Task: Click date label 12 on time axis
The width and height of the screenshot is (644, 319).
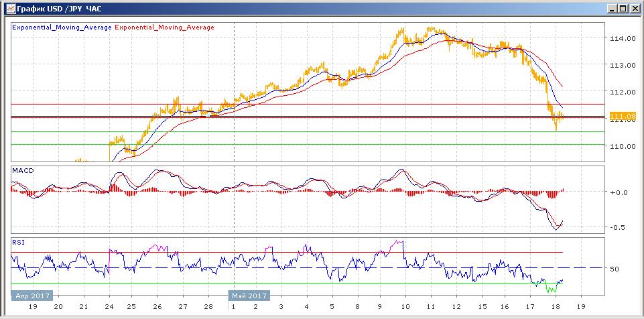Action: (x=456, y=307)
